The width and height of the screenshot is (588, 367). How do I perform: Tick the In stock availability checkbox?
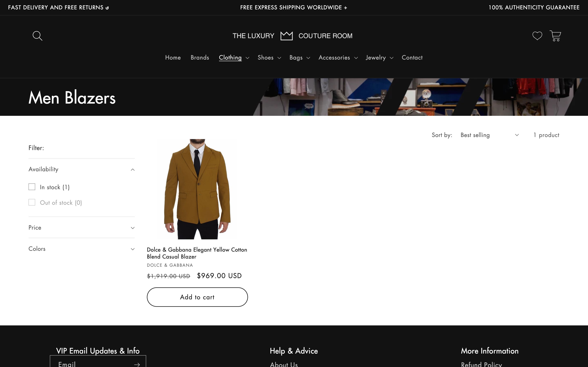click(x=32, y=187)
